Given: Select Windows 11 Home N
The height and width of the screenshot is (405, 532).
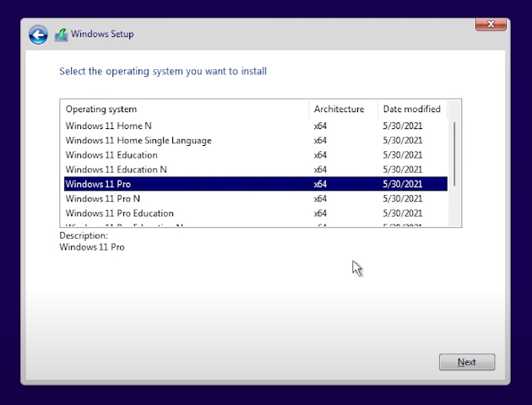Looking at the screenshot, I should [256, 126].
